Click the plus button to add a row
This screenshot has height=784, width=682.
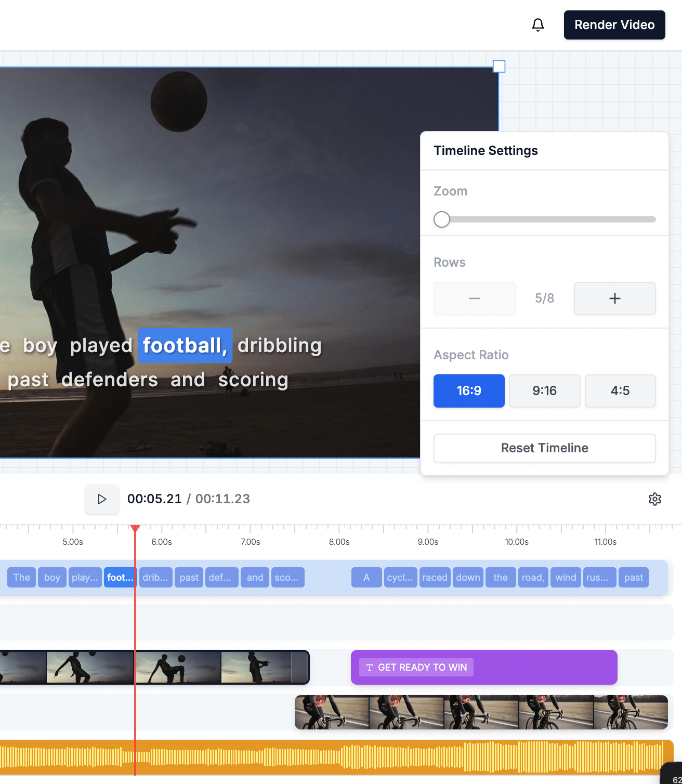pos(614,298)
